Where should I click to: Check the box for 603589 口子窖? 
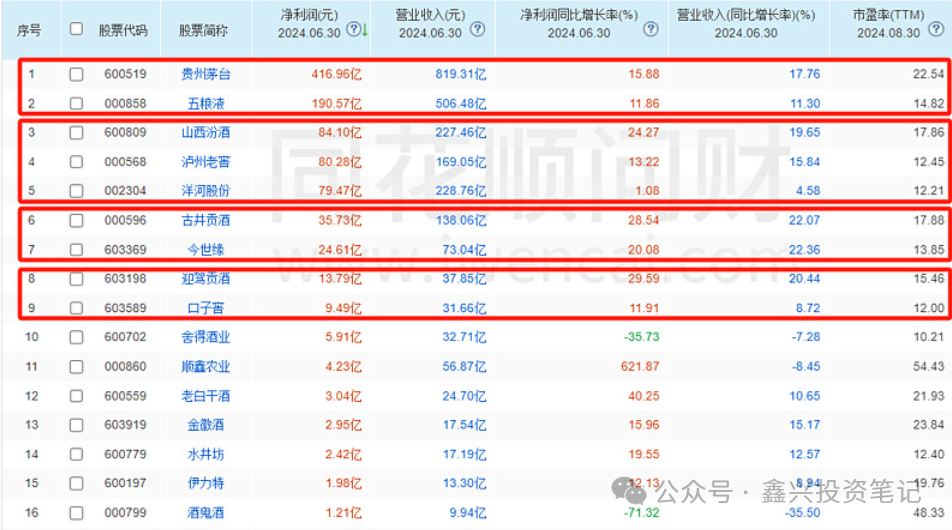tap(76, 308)
